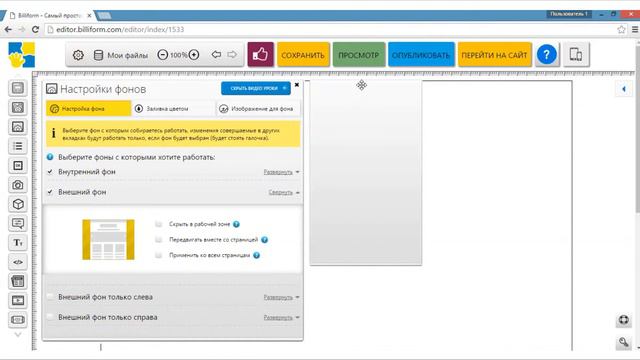The image size is (640, 360).
Task: Enable Скрыть в рабочей зоне checkbox
Action: pyautogui.click(x=158, y=224)
